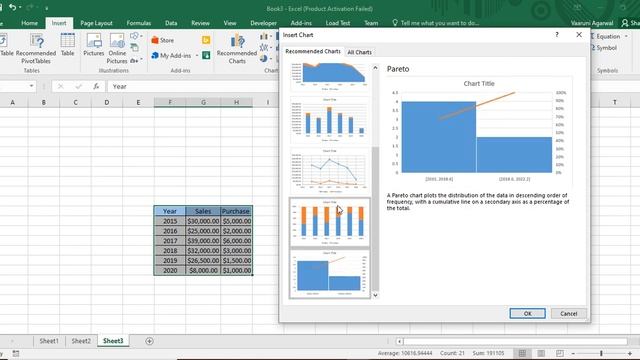
Task: Click Cancel in Insert Chart dialog
Action: 569,313
